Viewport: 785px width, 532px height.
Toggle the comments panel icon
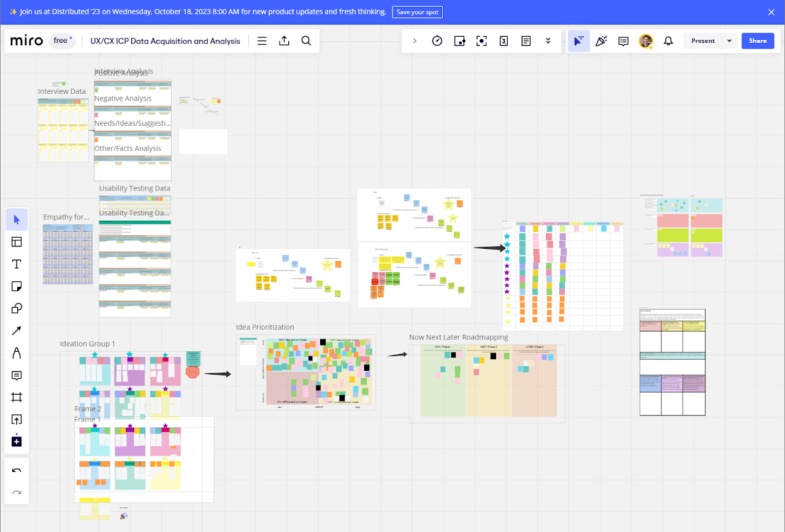point(623,41)
